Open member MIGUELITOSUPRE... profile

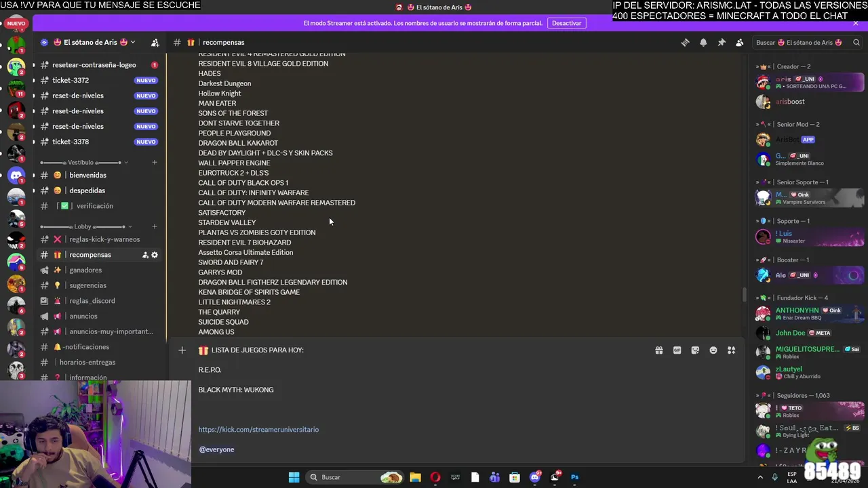pyautogui.click(x=810, y=352)
